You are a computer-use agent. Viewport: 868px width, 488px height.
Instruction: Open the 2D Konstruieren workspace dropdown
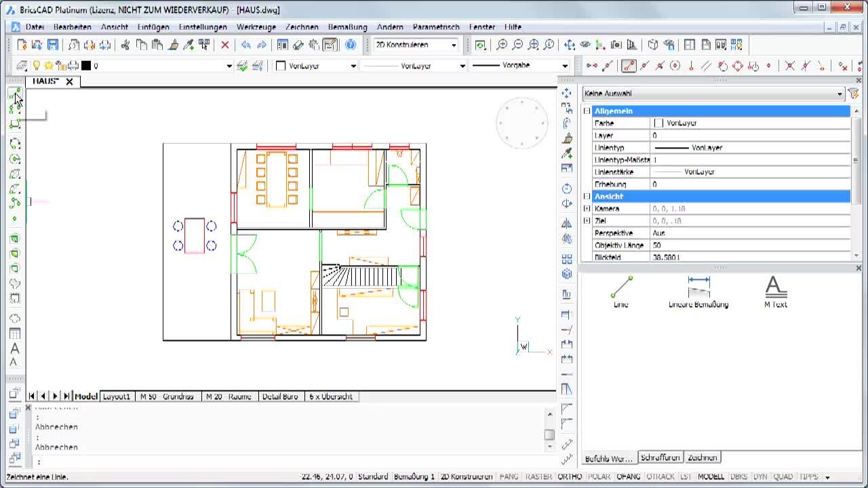[454, 45]
